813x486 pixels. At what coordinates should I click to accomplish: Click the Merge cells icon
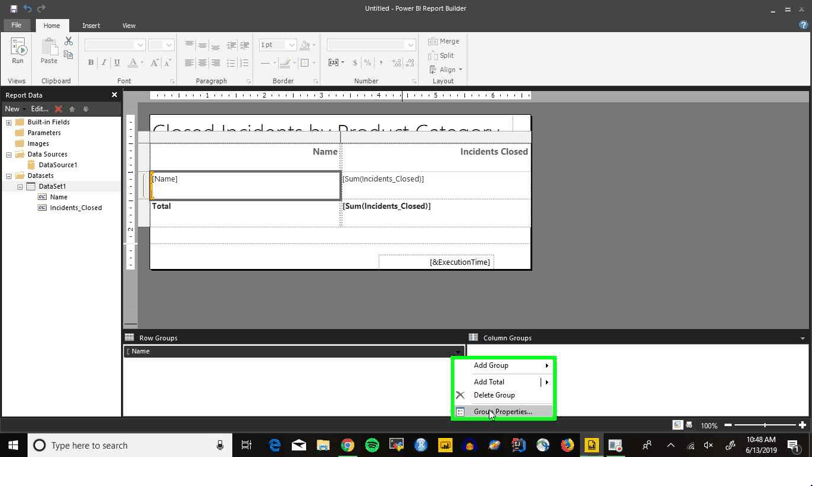point(444,41)
